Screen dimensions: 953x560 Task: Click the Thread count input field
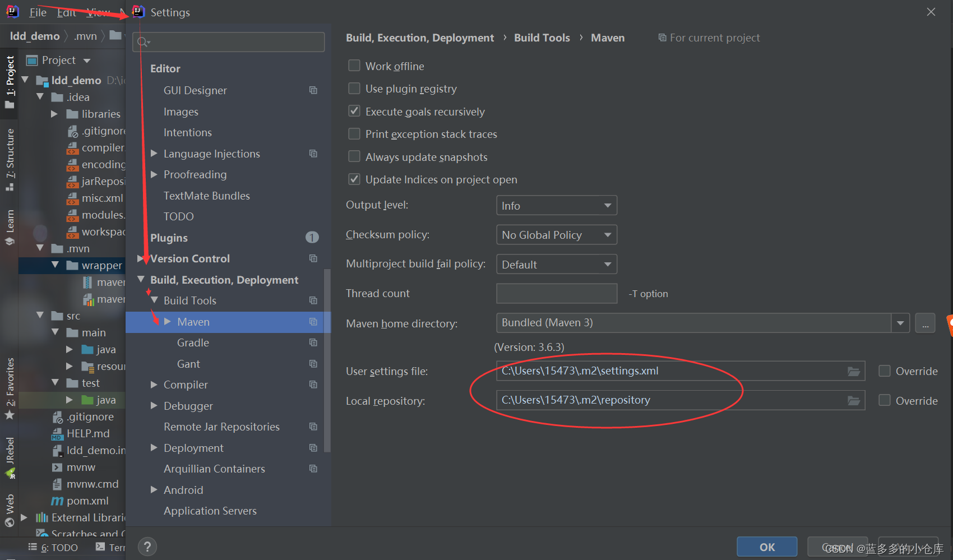[x=556, y=293]
